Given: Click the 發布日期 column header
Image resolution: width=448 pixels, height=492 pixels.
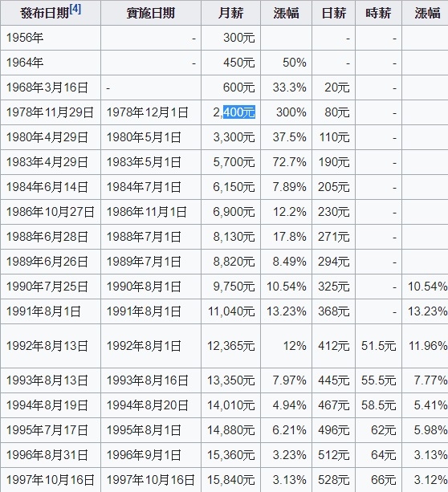Looking at the screenshot, I should [51, 13].
